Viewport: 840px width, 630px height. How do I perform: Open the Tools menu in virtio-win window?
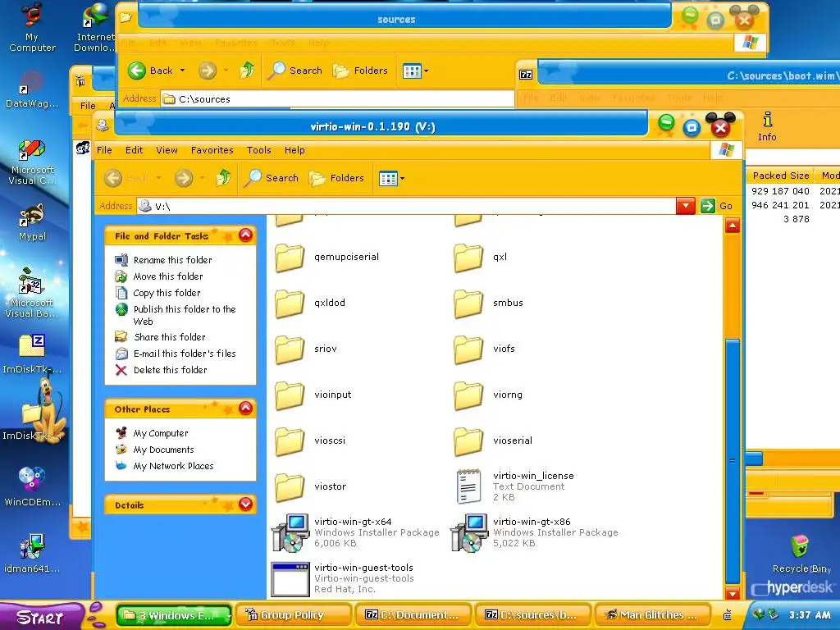point(258,150)
